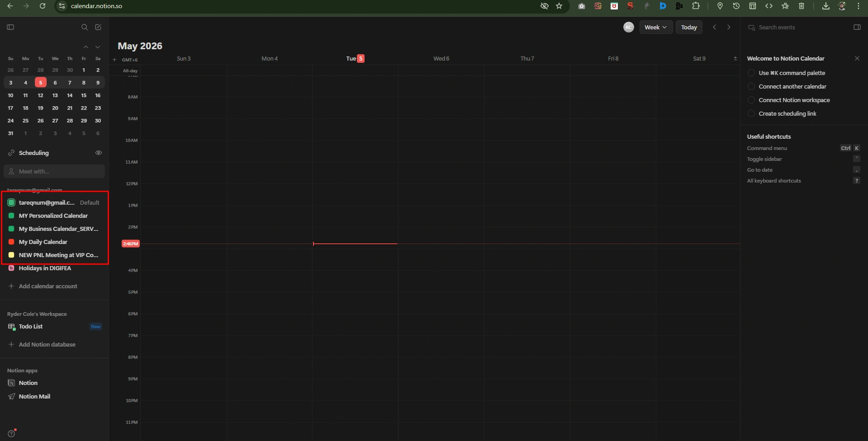This screenshot has height=441, width=868.
Task: Open the browser extensions puzzle icon
Action: 696,6
